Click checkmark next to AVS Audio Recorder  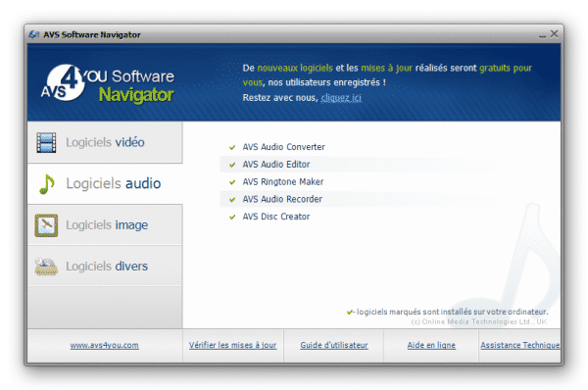(232, 200)
